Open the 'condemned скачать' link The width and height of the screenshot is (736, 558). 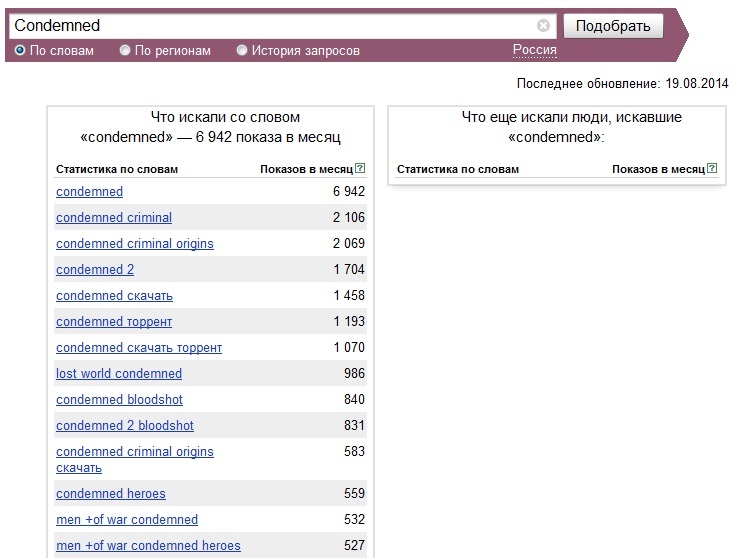[115, 296]
